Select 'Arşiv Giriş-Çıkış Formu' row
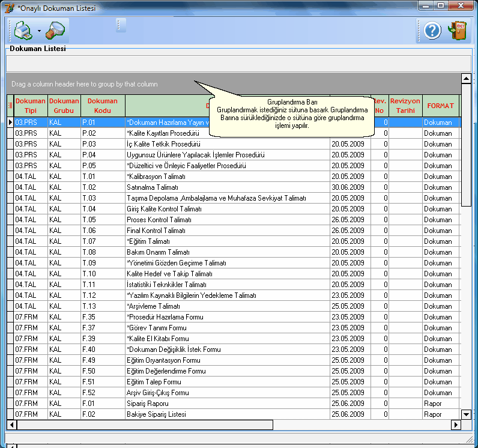Screen dimensions: 478x448 click(234, 393)
